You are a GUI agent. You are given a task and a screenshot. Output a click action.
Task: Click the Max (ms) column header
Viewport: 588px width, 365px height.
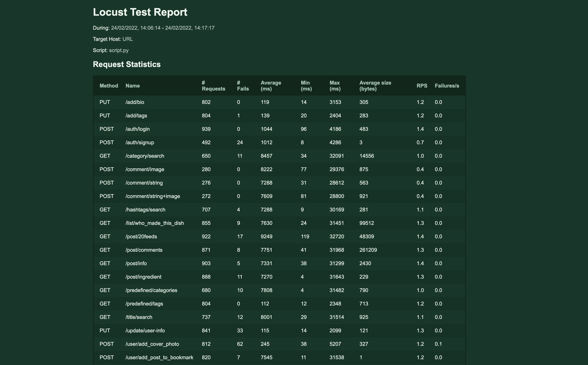pos(335,86)
